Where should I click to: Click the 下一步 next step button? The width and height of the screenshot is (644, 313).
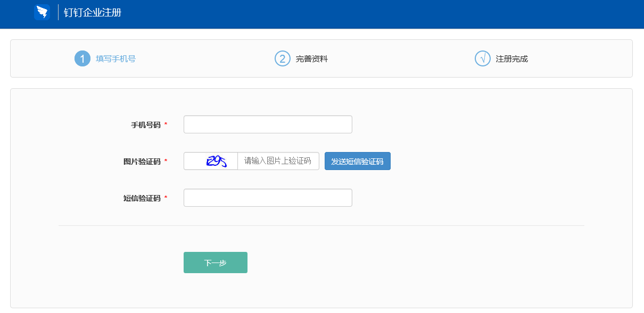click(216, 263)
